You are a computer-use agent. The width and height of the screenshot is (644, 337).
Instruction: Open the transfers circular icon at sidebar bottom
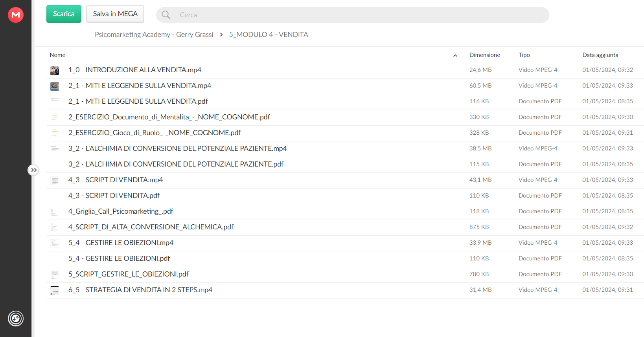pos(16,319)
